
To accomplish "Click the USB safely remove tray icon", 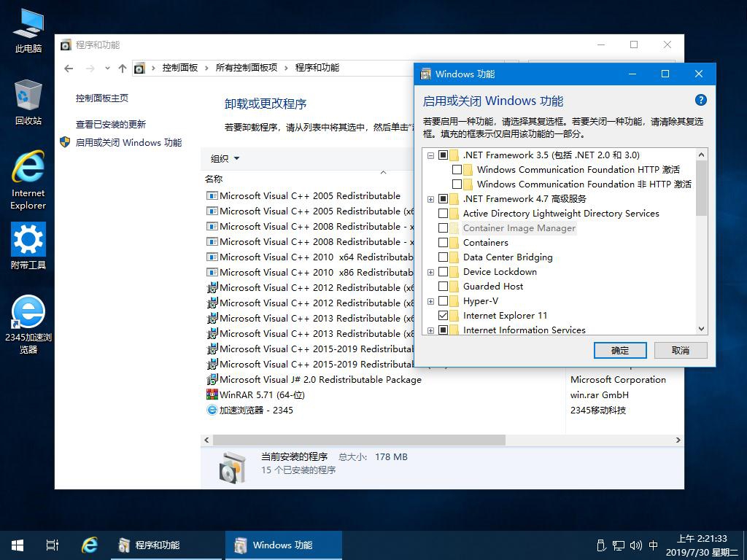I will (601, 545).
